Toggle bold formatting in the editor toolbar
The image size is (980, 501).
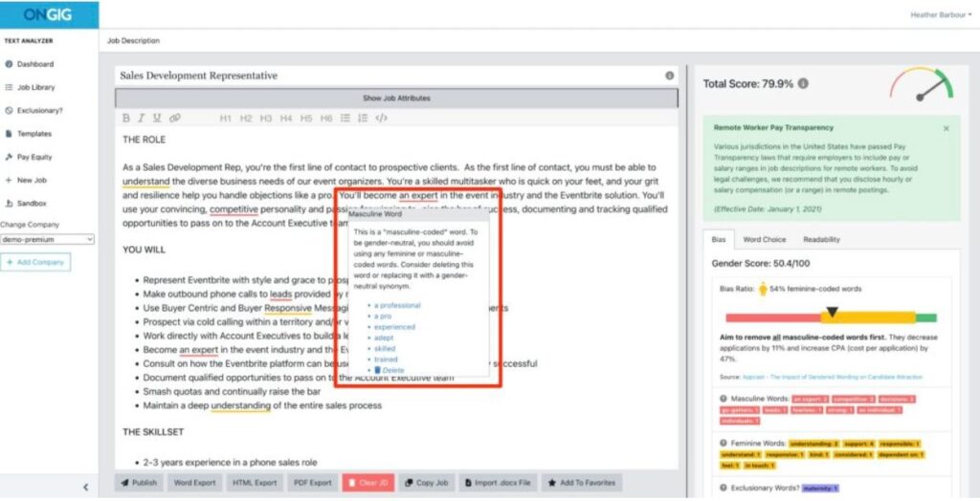click(x=125, y=118)
